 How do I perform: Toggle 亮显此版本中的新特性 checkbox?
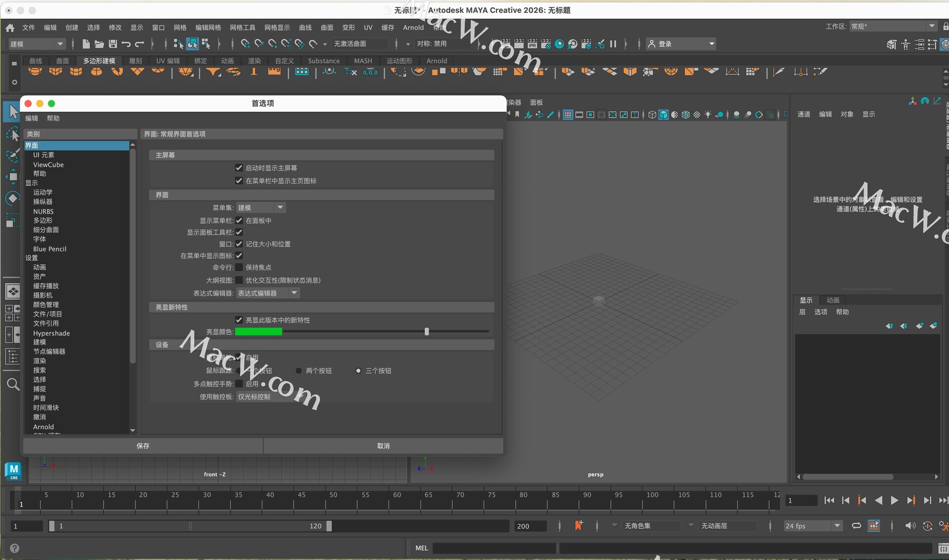[239, 320]
